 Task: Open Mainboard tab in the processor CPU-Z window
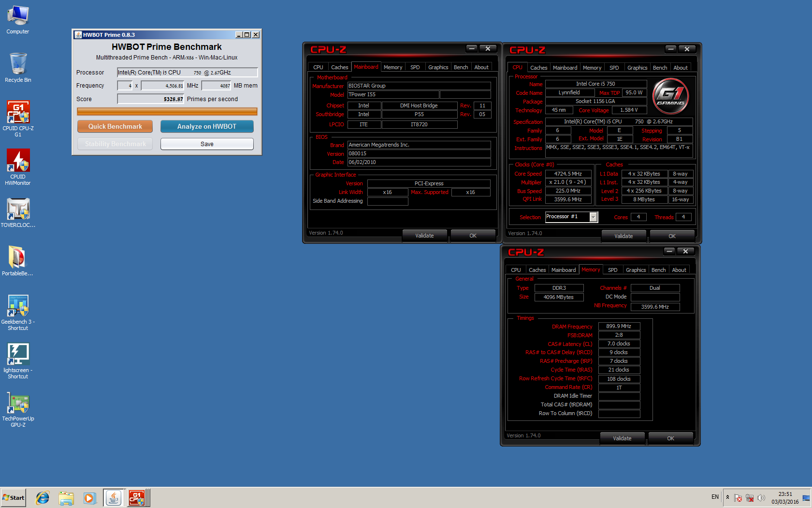pyautogui.click(x=565, y=68)
